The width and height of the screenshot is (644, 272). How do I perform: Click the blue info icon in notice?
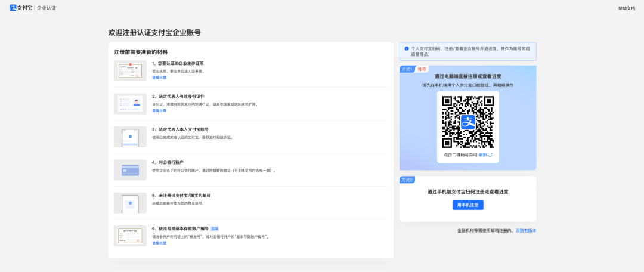[407, 48]
